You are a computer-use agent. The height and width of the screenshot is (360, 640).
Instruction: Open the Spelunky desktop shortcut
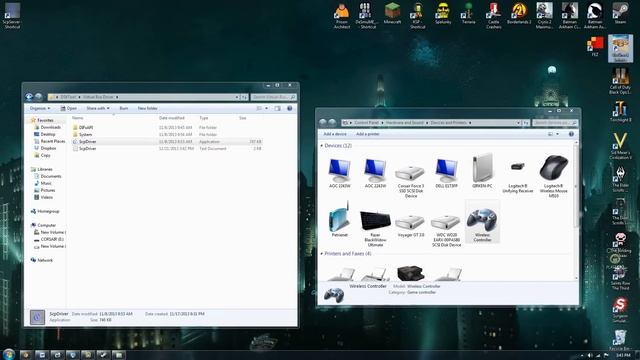point(443,13)
